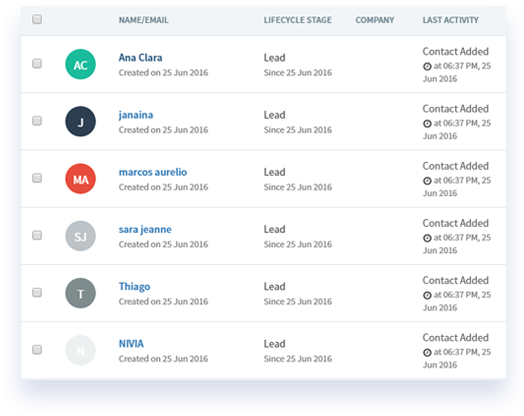This screenshot has height=416, width=524.
Task: Click the clock icon in marcos aurelio's row
Action: tap(427, 181)
